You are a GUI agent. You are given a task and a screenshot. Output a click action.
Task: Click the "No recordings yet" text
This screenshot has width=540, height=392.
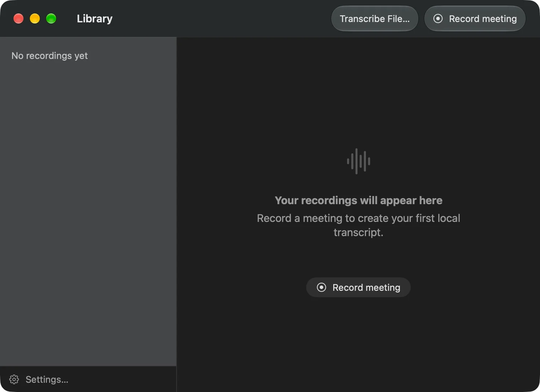click(x=50, y=56)
